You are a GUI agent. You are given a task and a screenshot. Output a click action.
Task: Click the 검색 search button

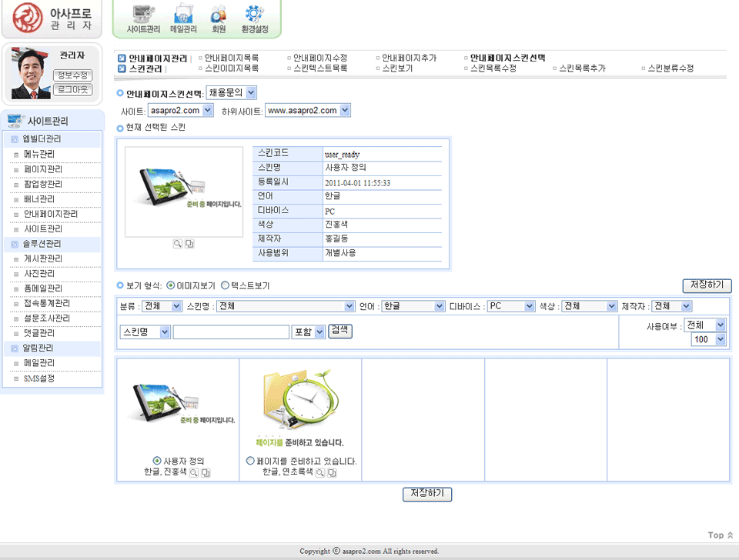pos(340,330)
